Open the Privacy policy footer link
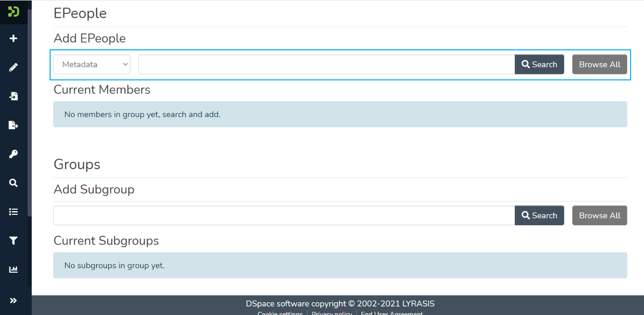This screenshot has height=315, width=644. click(x=331, y=313)
